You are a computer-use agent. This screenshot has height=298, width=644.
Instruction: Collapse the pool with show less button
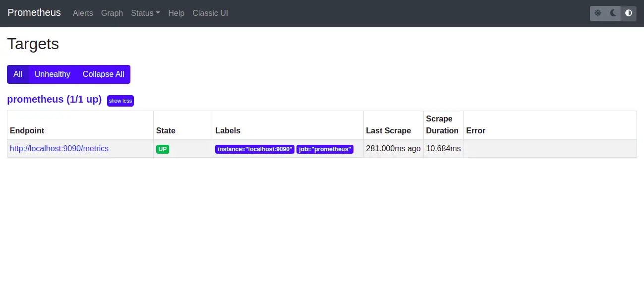(x=120, y=101)
